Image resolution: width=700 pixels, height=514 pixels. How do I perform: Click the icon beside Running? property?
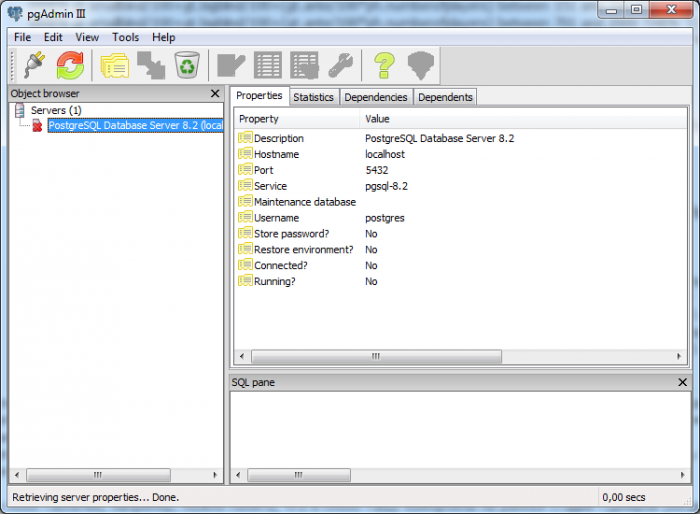point(245,281)
